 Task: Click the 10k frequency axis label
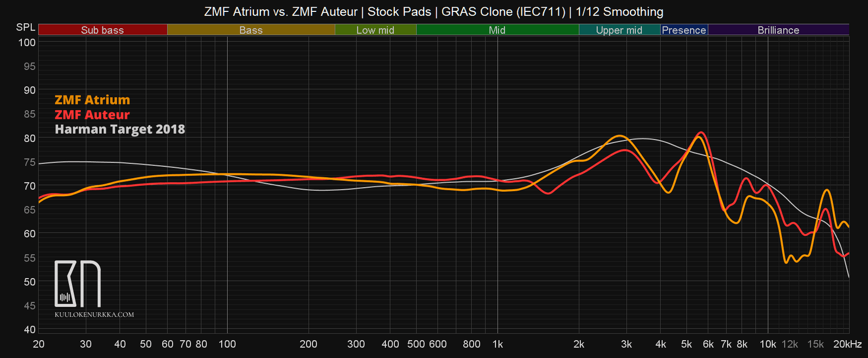[768, 344]
